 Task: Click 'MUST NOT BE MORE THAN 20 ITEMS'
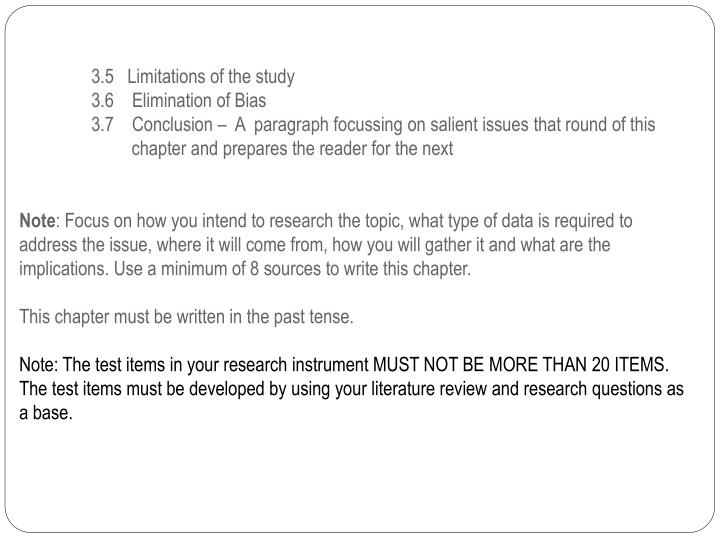coord(519,365)
